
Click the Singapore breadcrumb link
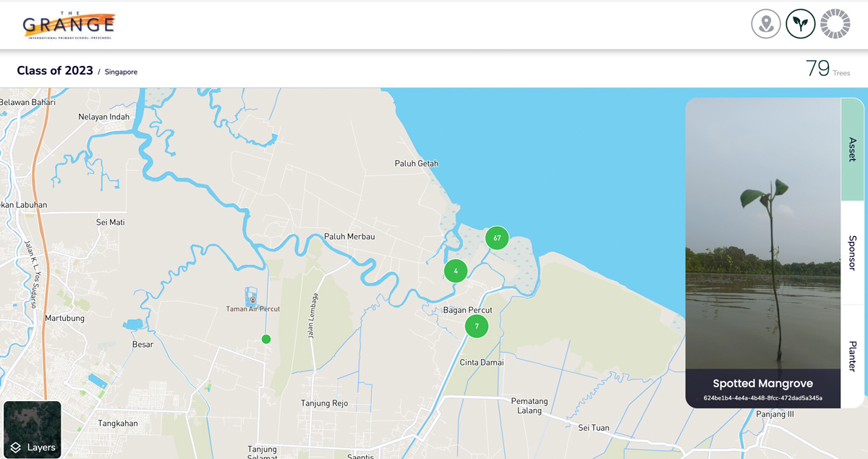tap(121, 72)
